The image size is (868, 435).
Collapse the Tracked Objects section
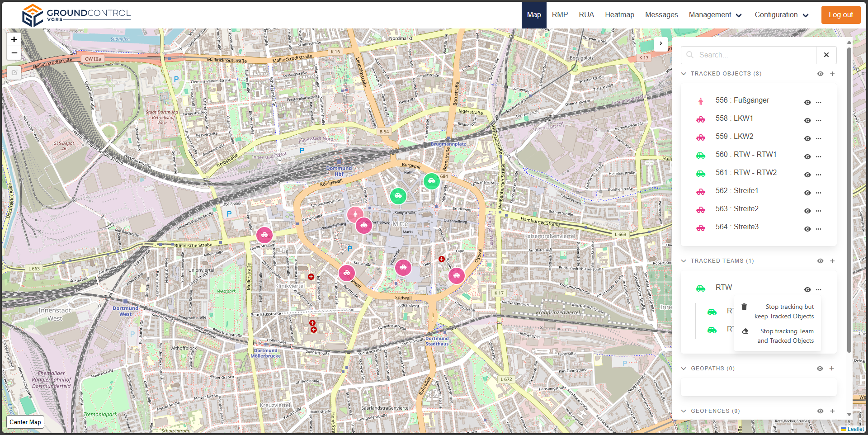(x=684, y=74)
